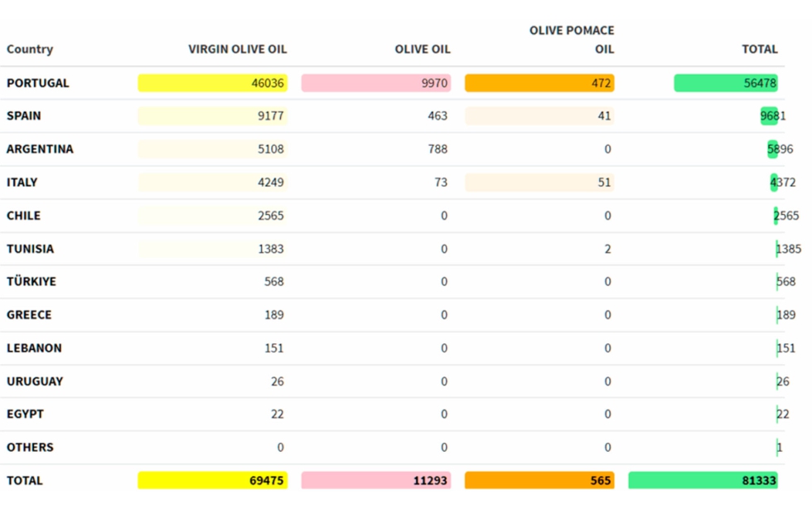812x510 pixels.
Task: Select the CHILE row label
Action: [23, 216]
